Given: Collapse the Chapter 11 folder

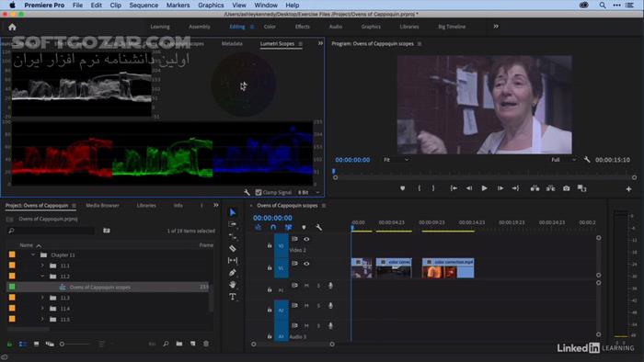Looking at the screenshot, I should coord(33,255).
